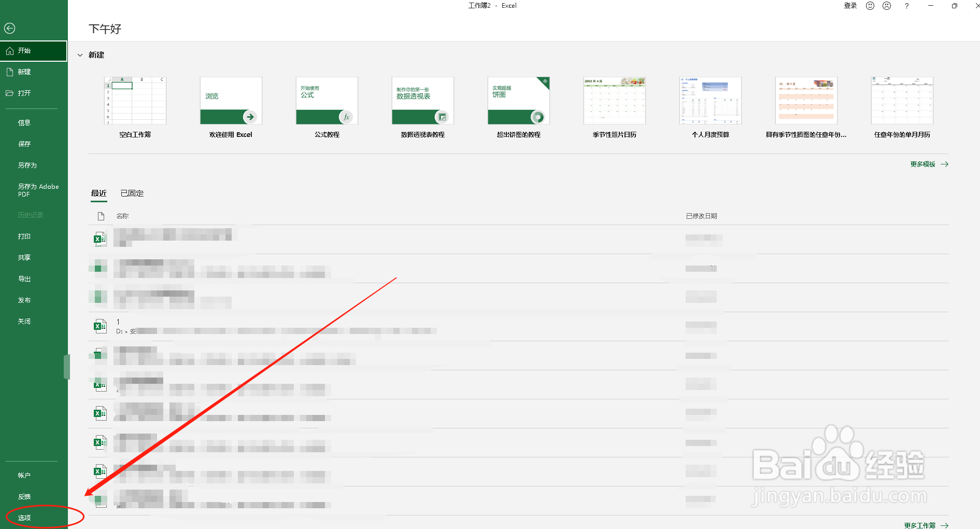Click the 更多模板 link
This screenshot has width=980, height=529.
pos(923,164)
